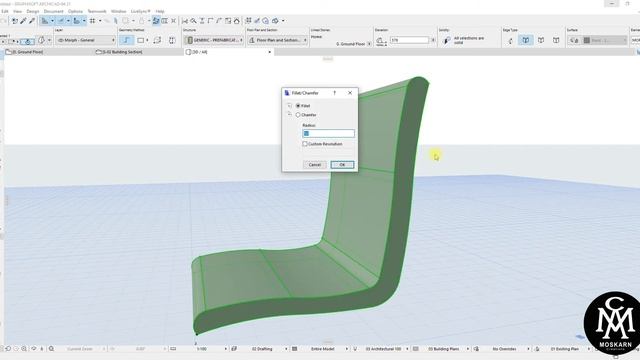Click the Ground Floor home story link button
640x360 pixels.
369,44
